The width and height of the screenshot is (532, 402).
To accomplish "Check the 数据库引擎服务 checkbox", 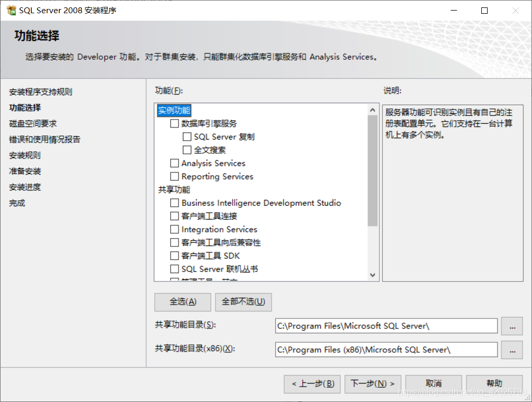I will click(174, 123).
